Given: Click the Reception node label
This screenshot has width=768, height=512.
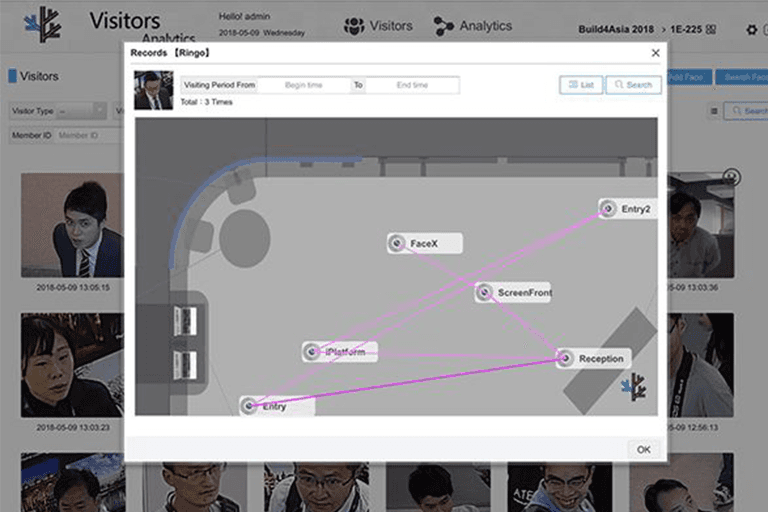Looking at the screenshot, I should tap(601, 359).
